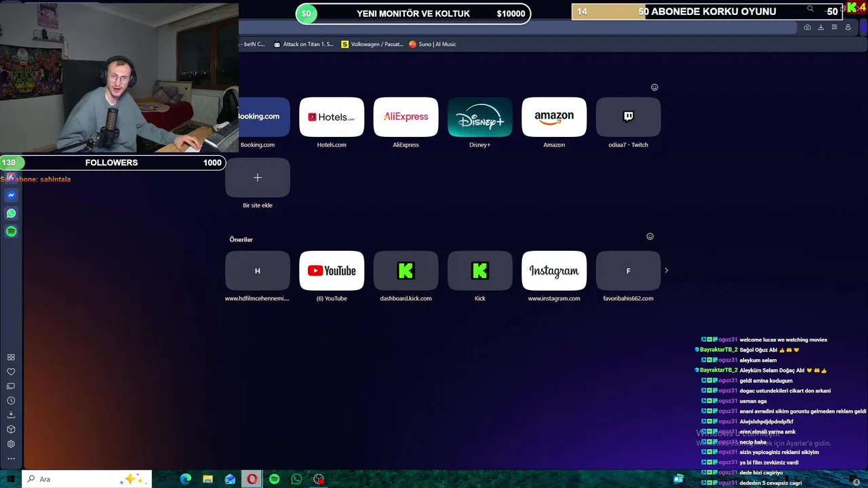The height and width of the screenshot is (488, 868).
Task: Open the Volkswagen / Passat bookmark
Action: point(372,44)
